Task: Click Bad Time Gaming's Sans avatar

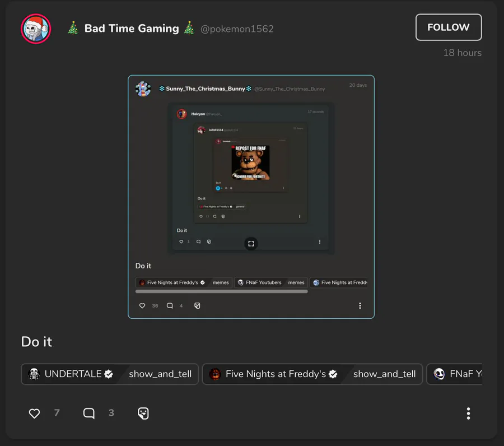Action: (36, 29)
